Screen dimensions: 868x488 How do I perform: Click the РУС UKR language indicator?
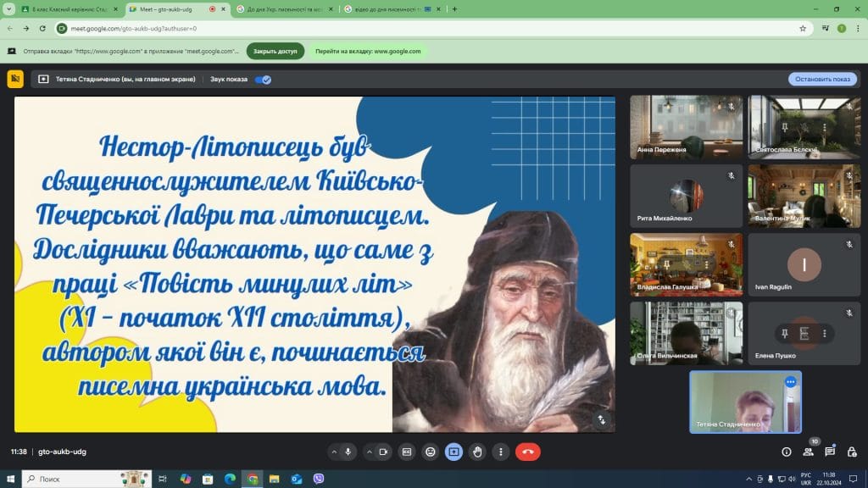click(x=806, y=479)
